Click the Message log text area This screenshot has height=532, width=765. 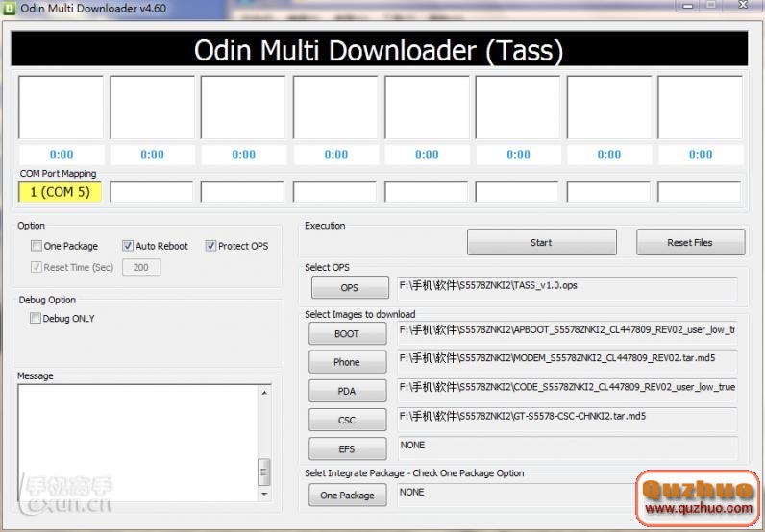pyautogui.click(x=138, y=443)
